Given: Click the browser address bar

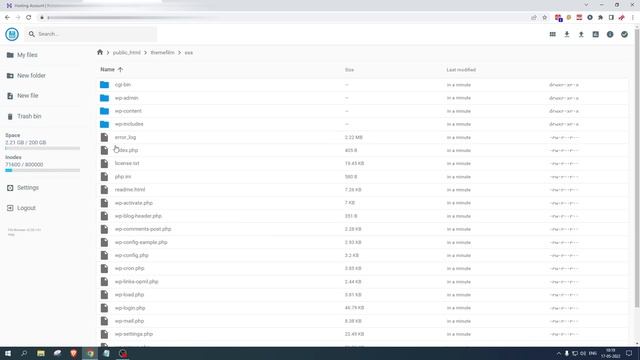Looking at the screenshot, I should (x=286, y=18).
